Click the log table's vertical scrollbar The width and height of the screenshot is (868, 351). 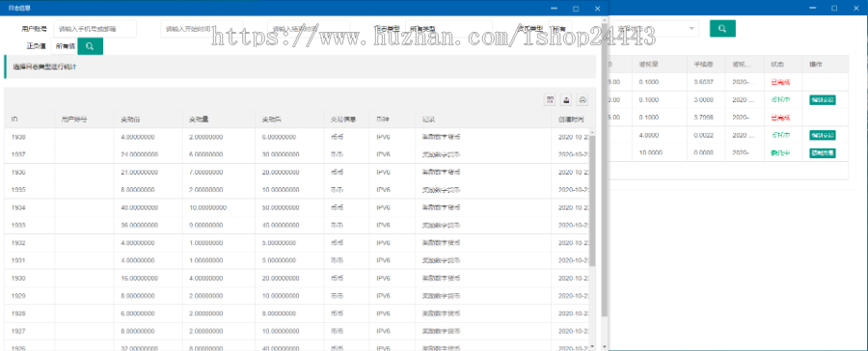pos(592,200)
